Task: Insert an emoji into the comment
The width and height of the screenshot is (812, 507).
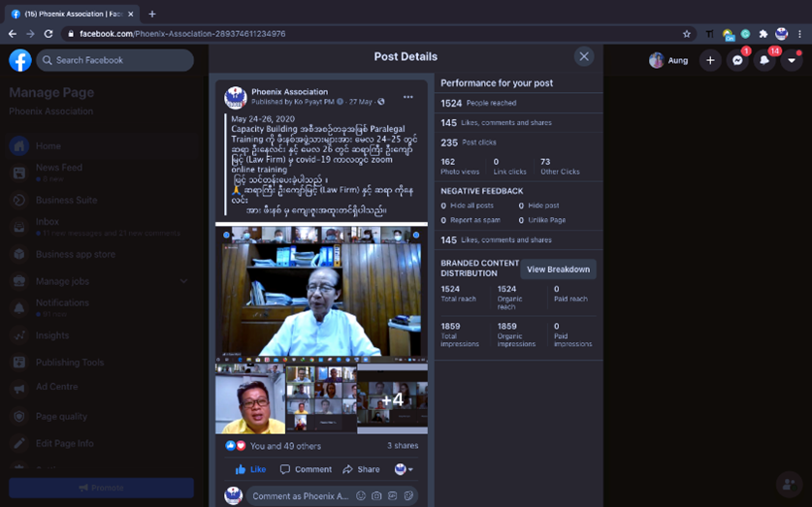Action: click(361, 495)
